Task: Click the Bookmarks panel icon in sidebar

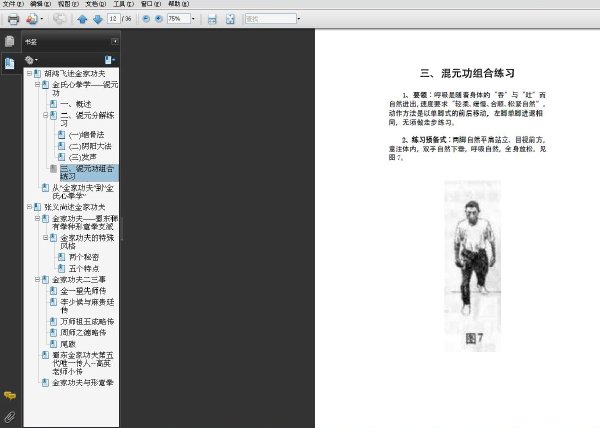Action: click(x=10, y=63)
